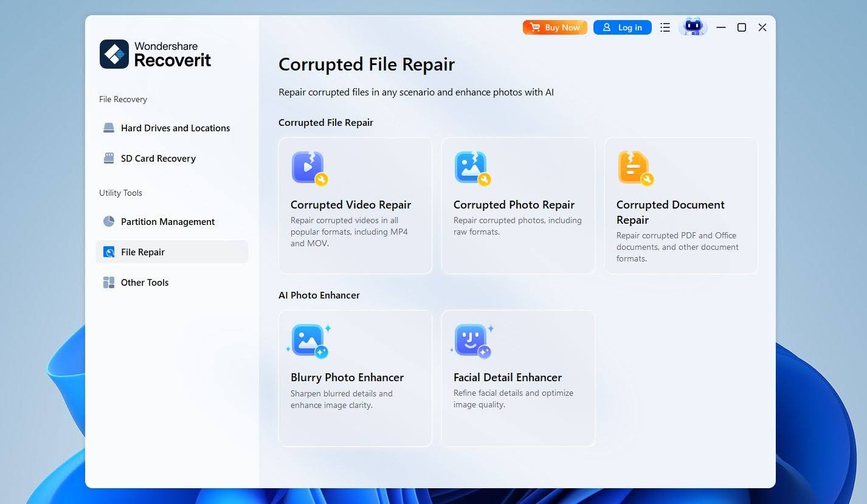Click "Repair corrupted PDF and Office documents" description
Screen dimensions: 867x504
tap(677, 247)
